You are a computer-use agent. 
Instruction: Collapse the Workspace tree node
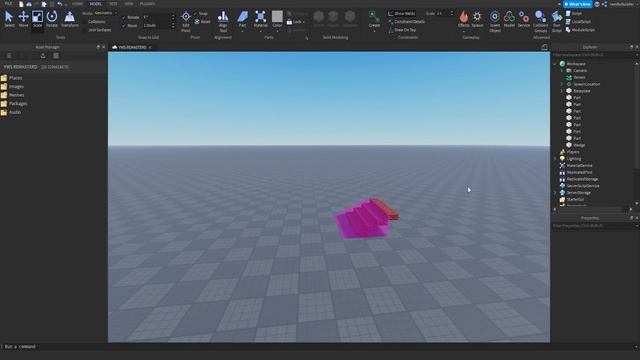click(x=555, y=64)
